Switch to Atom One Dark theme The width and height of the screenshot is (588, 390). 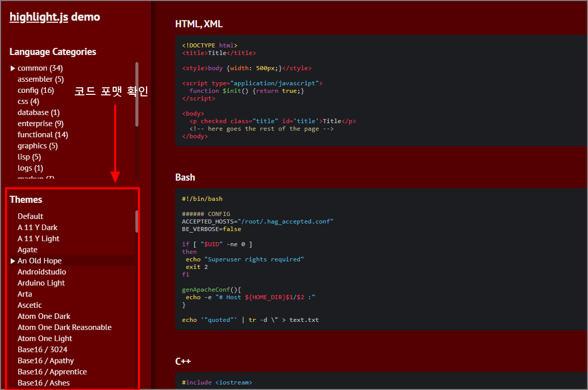pyautogui.click(x=44, y=316)
